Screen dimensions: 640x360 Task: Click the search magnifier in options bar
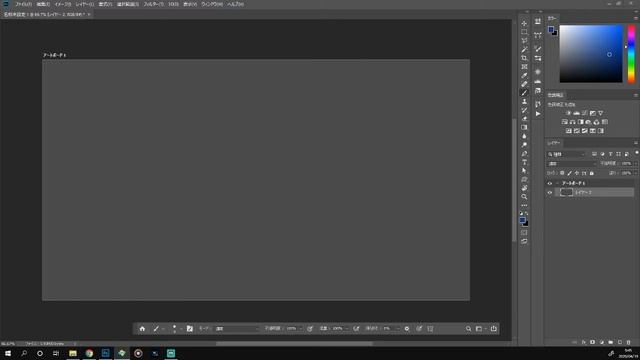[468, 329]
